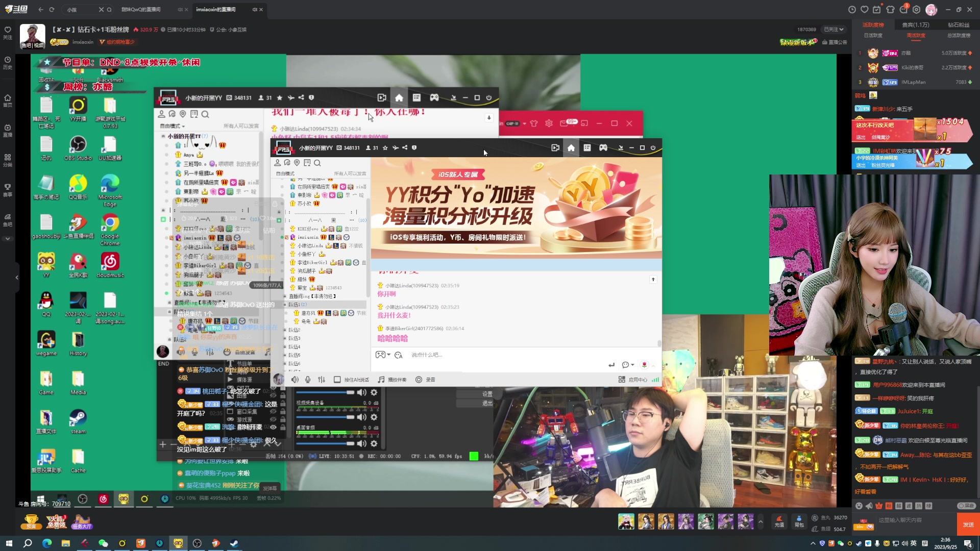
Task: Switch to the 甜妹QwQ的直播间 tab
Action: tap(141, 9)
